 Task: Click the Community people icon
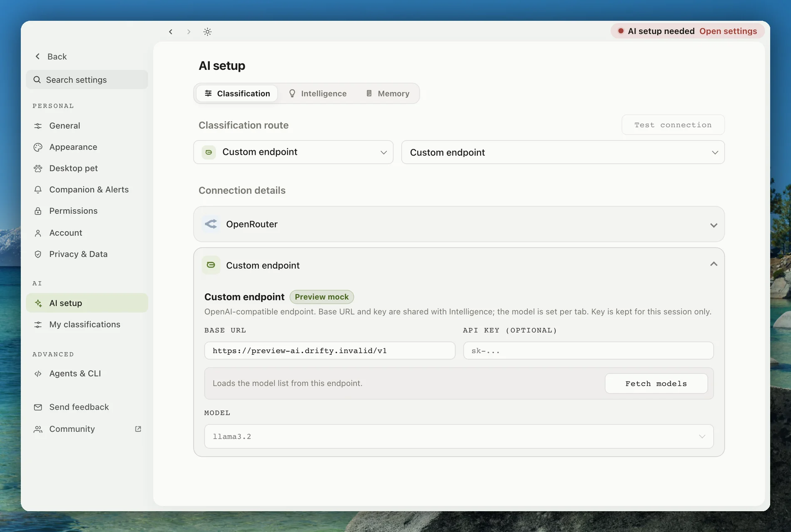(x=38, y=429)
